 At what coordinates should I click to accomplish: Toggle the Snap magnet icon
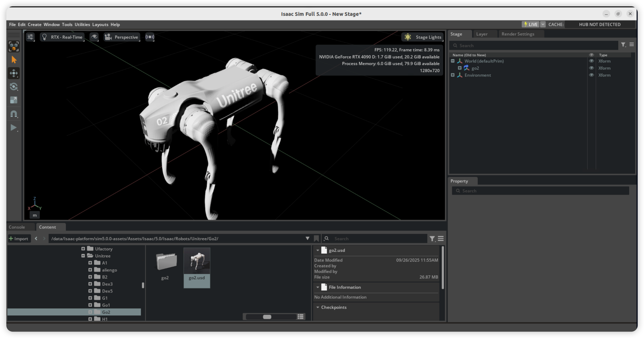pyautogui.click(x=14, y=114)
